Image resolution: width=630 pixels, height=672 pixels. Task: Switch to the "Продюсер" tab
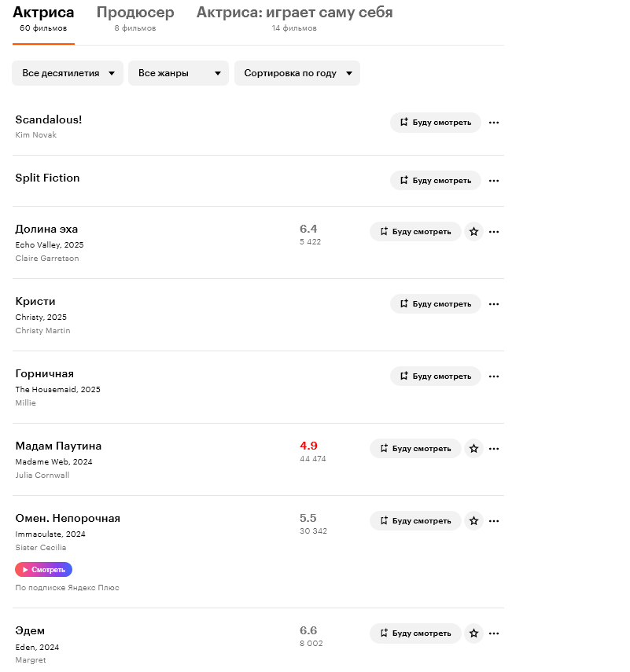tap(135, 13)
